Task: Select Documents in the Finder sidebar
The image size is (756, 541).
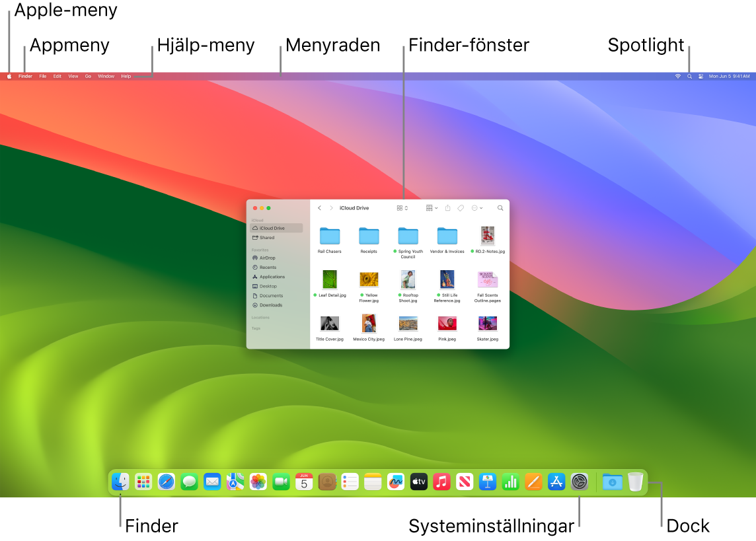Action: 268,295
